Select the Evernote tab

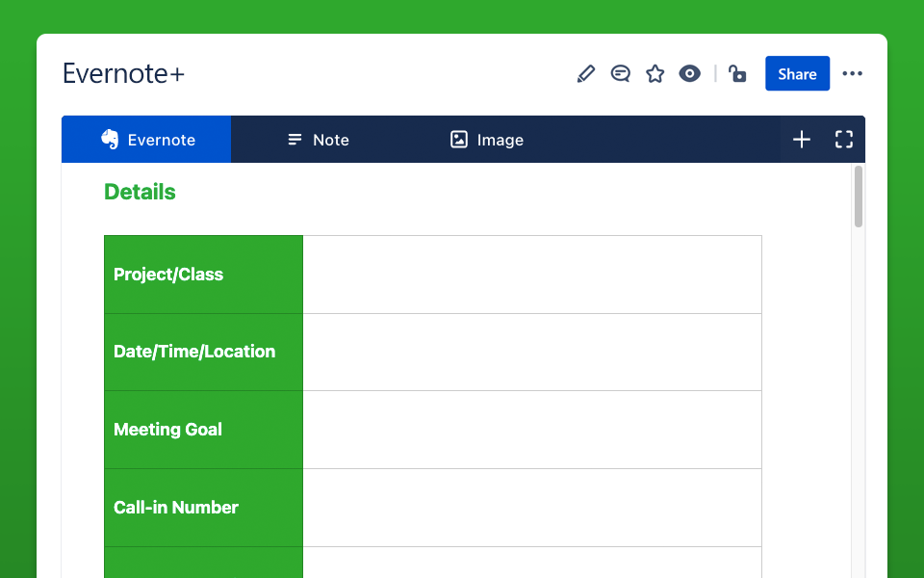146,140
